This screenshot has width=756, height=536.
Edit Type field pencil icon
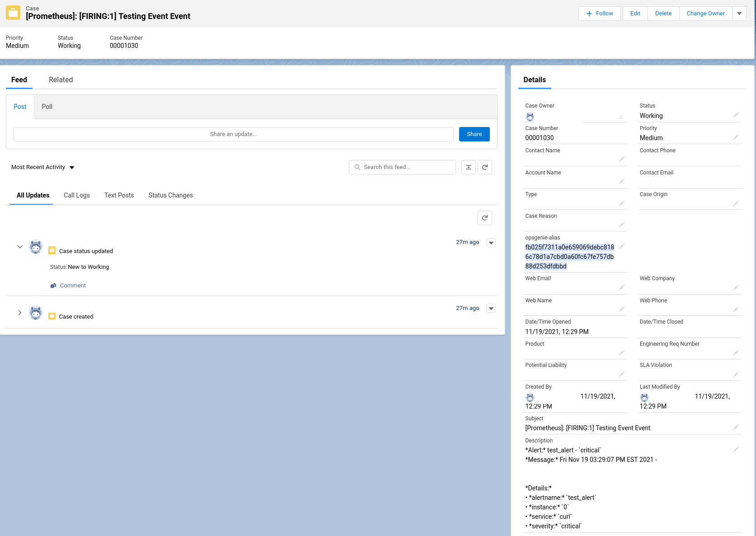point(622,203)
